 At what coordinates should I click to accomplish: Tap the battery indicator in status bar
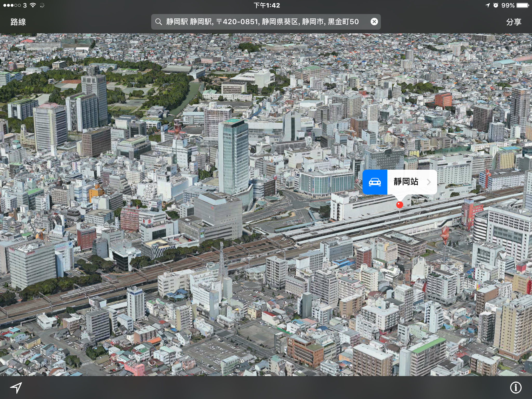point(523,5)
